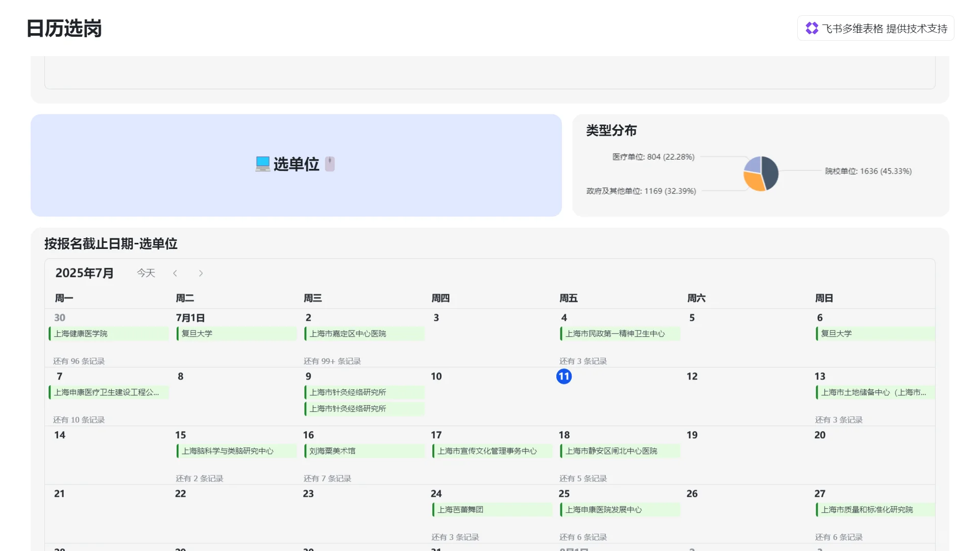Open the 刘海粟美术馆 record
Screen dimensions: 980x551
coord(364,451)
